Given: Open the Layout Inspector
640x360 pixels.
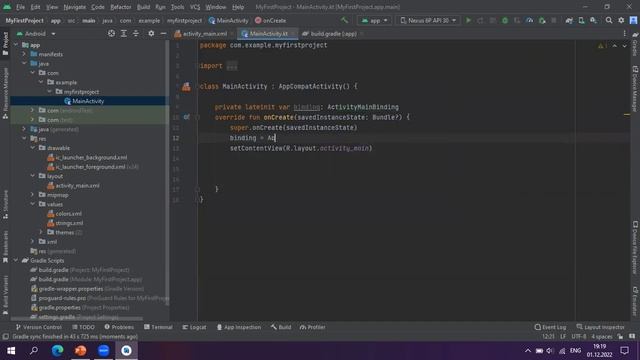Looking at the screenshot, I should click(600, 327).
